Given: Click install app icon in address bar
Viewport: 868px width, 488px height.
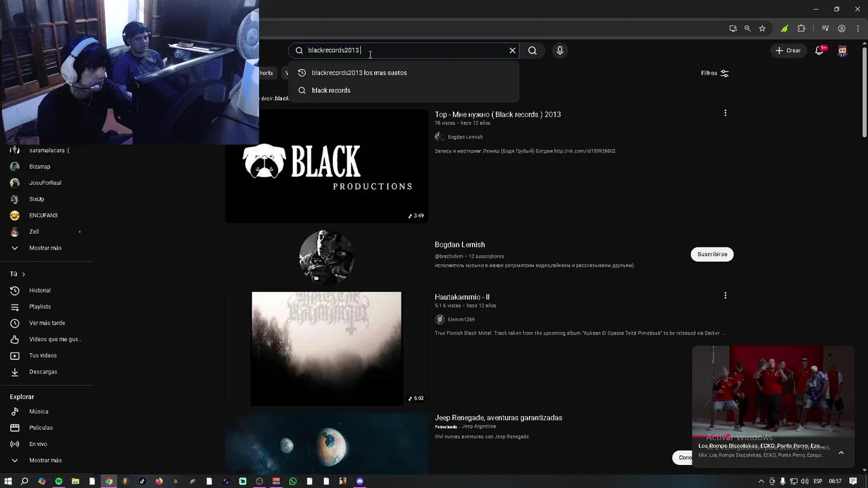Looking at the screenshot, I should (x=733, y=28).
